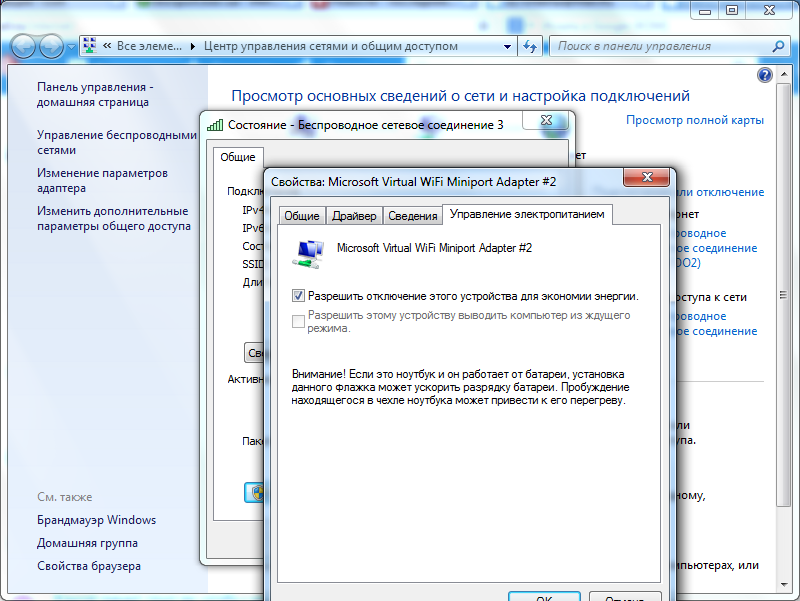The image size is (800, 601).
Task: Switch to the Сведения tab
Action: (x=412, y=216)
